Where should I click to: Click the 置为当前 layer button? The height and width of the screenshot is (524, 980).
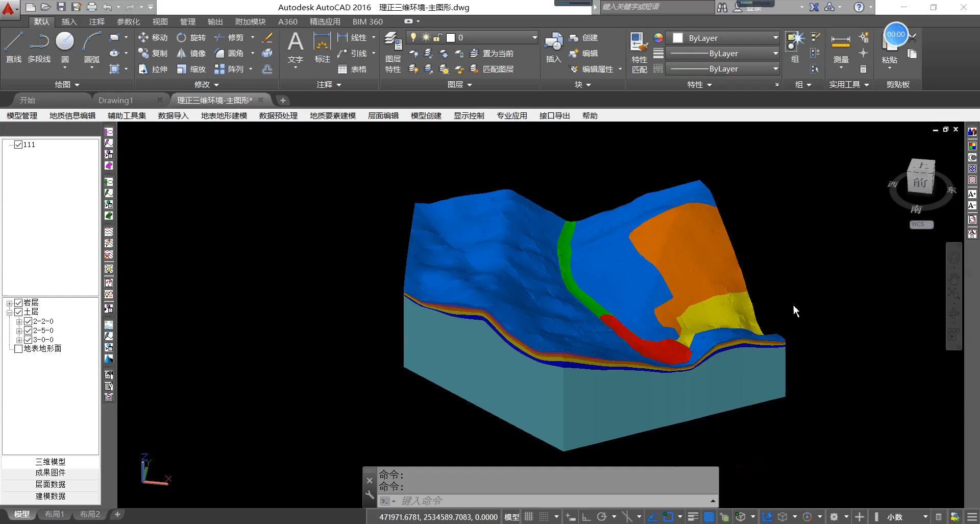pos(492,53)
